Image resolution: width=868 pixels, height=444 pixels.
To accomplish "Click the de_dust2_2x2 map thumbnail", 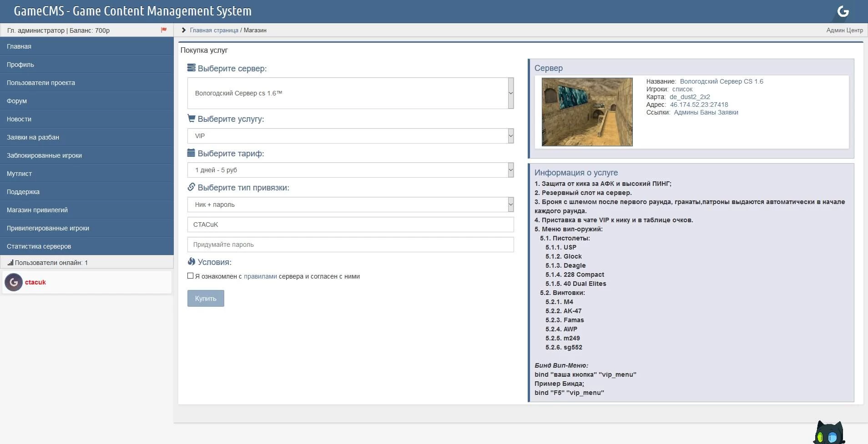I will (x=587, y=112).
